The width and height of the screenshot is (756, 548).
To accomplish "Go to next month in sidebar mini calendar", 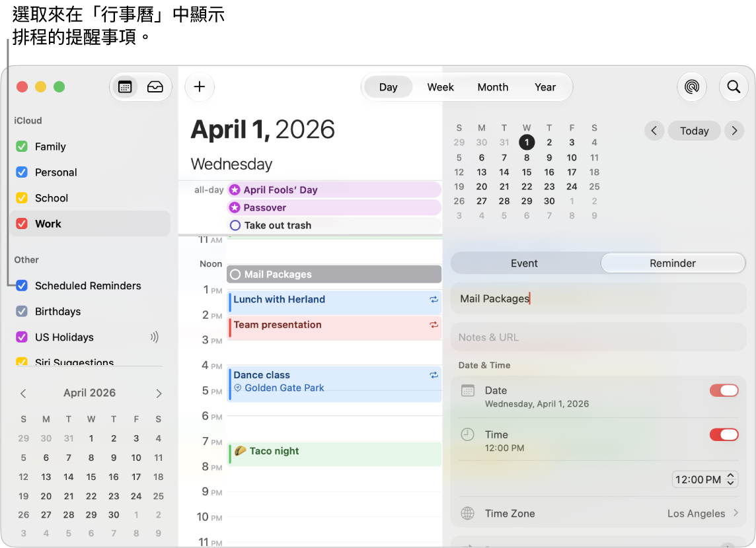I will pyautogui.click(x=159, y=394).
